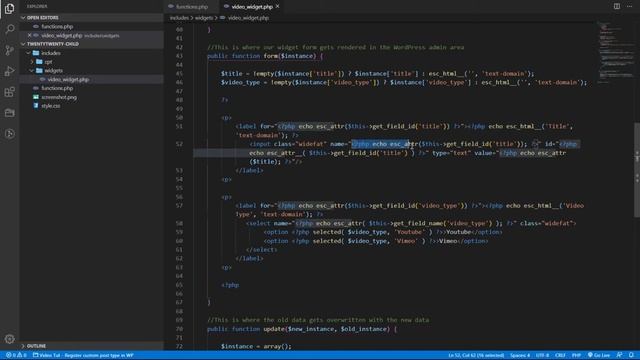Click the Vimeo option code line

[x=376, y=241]
